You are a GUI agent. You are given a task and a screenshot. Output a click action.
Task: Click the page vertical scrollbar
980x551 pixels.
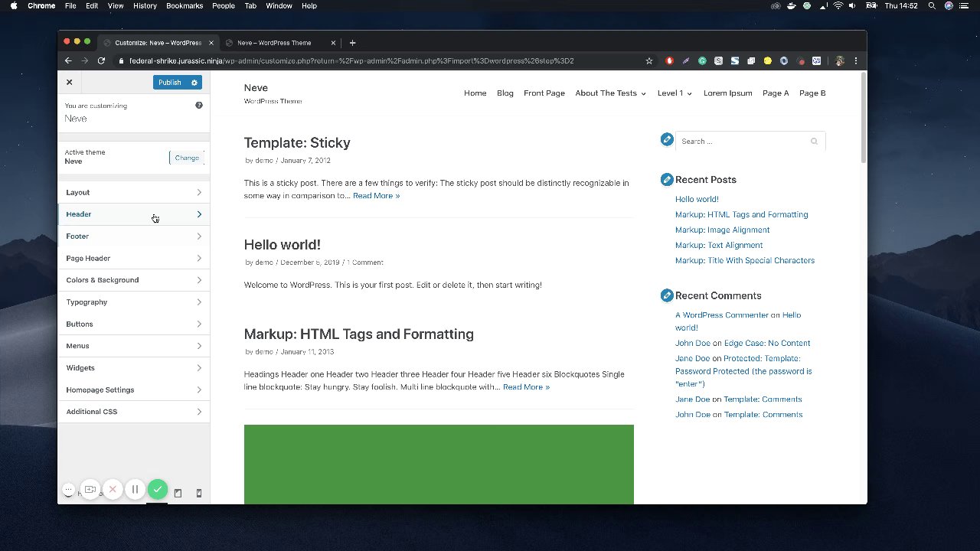coord(863,116)
